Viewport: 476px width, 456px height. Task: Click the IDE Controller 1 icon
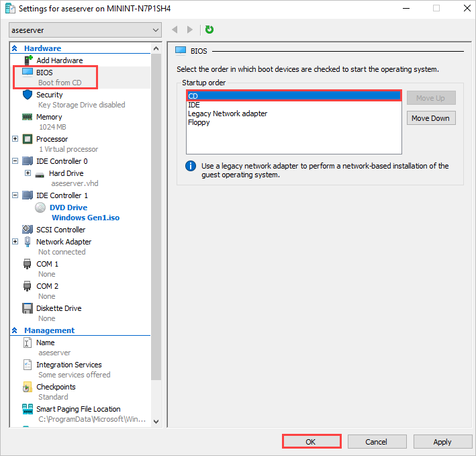pyautogui.click(x=28, y=195)
